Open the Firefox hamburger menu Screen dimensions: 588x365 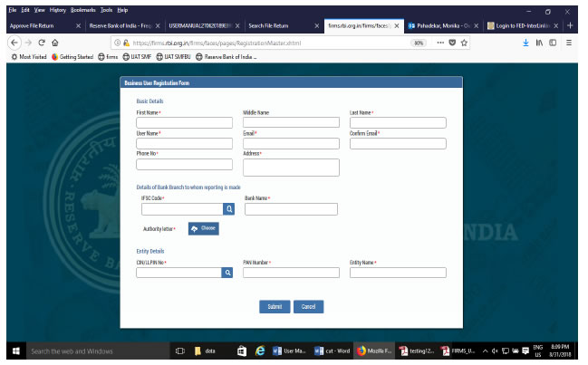569,43
